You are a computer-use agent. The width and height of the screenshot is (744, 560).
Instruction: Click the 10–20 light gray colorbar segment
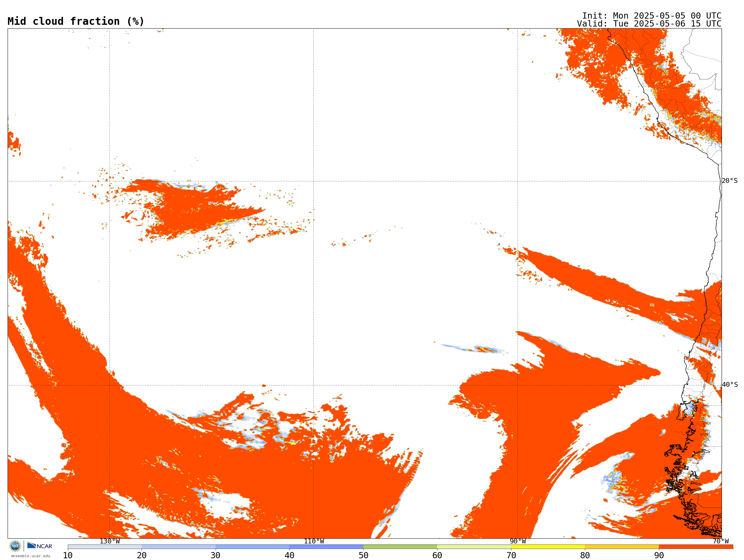click(x=105, y=547)
